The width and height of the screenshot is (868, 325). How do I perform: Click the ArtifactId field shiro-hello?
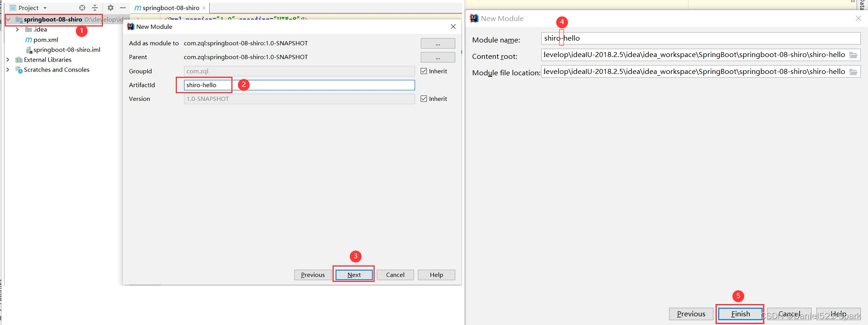(x=299, y=85)
